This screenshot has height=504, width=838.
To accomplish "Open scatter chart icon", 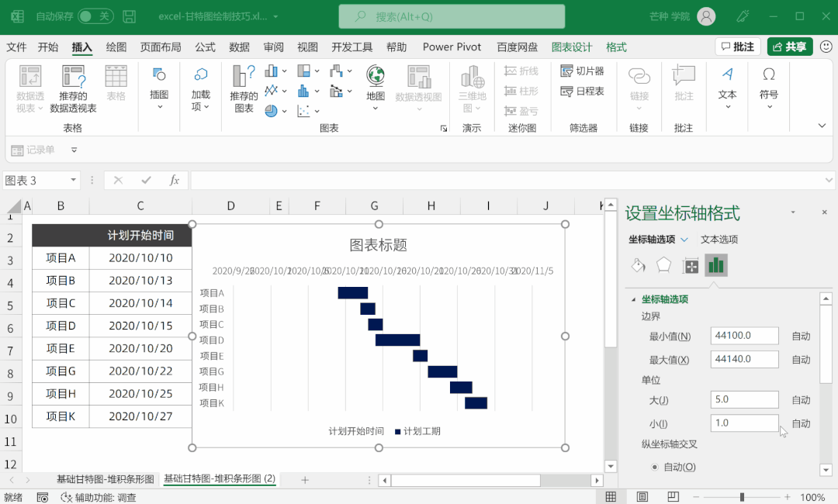I will (x=303, y=111).
